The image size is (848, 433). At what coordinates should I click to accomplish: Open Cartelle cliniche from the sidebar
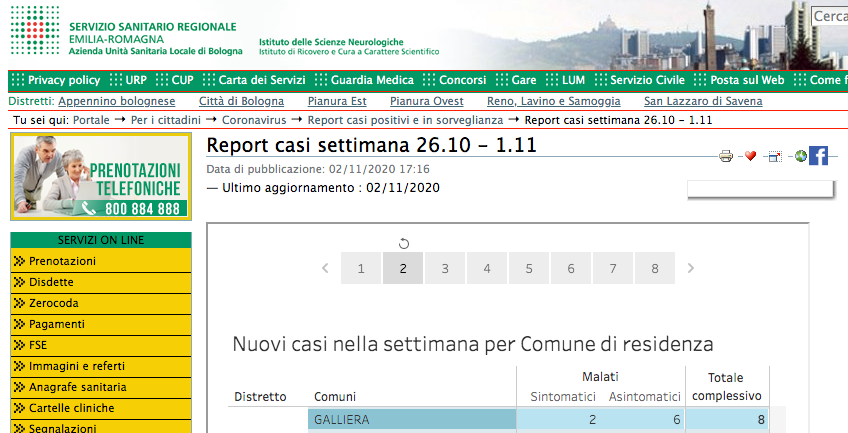[71, 408]
